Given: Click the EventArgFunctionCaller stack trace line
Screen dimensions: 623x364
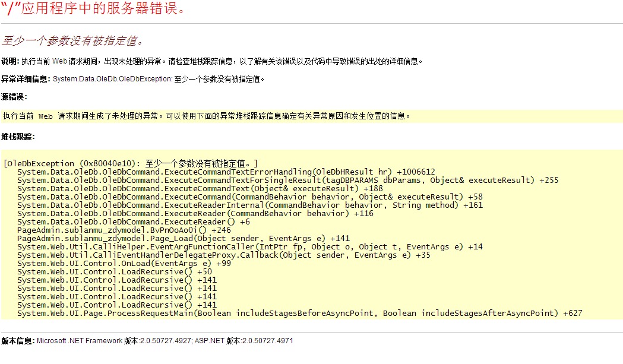Looking at the screenshot, I should 249,246.
